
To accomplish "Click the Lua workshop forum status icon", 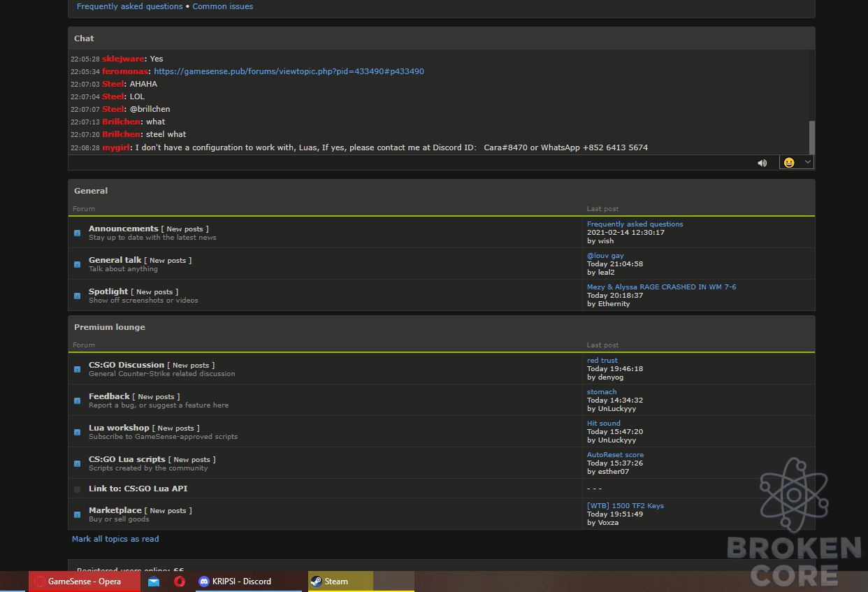I will [x=78, y=432].
